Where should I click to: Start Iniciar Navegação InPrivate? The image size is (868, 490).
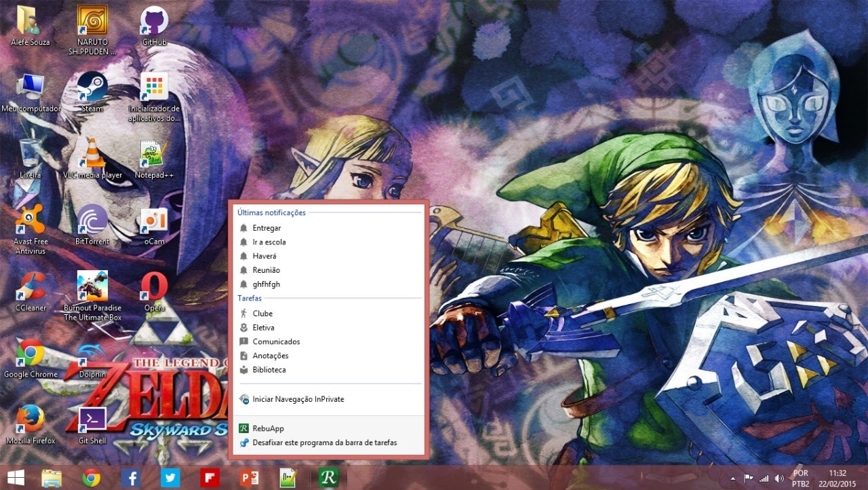pos(329,399)
